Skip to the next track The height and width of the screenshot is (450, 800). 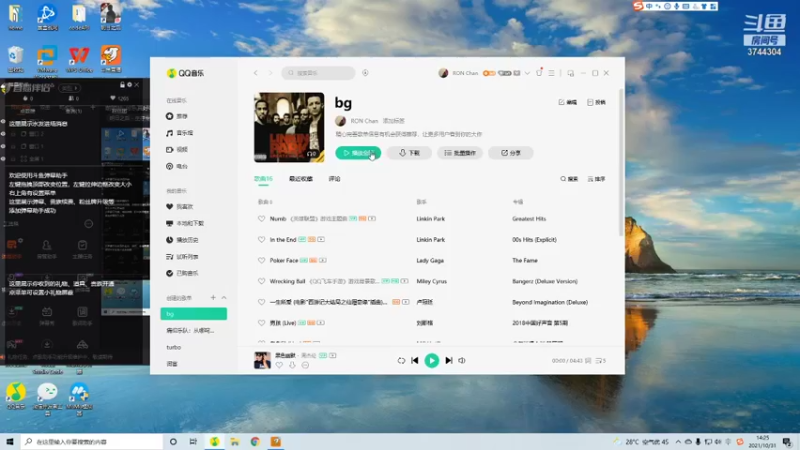click(x=448, y=361)
